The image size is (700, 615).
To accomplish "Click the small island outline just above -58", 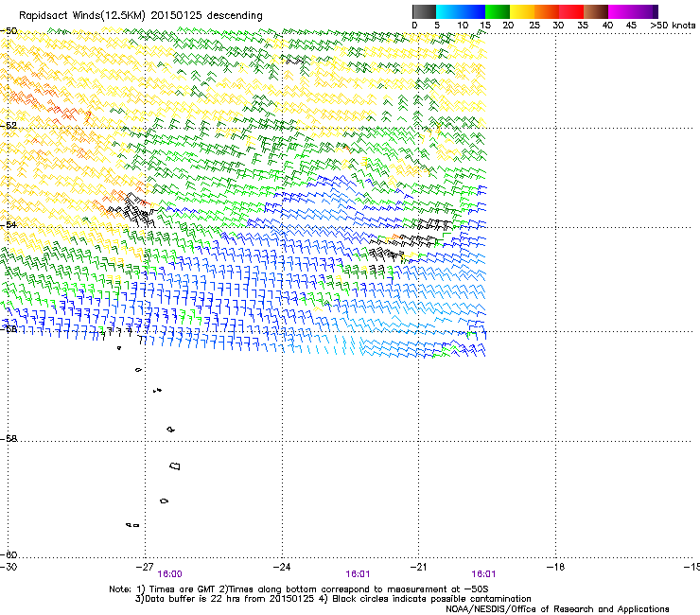I will [170, 430].
